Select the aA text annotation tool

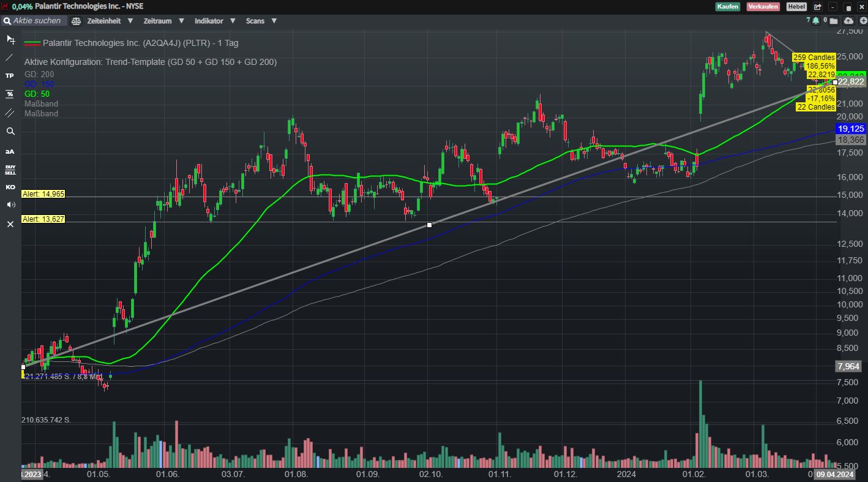pyautogui.click(x=10, y=151)
